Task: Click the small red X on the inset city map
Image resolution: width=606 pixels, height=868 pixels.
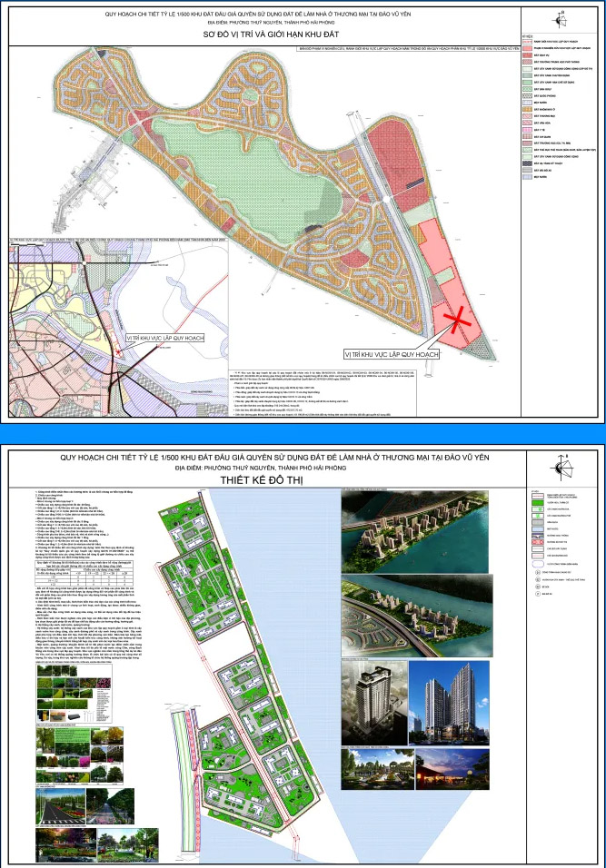Action: pos(118,352)
